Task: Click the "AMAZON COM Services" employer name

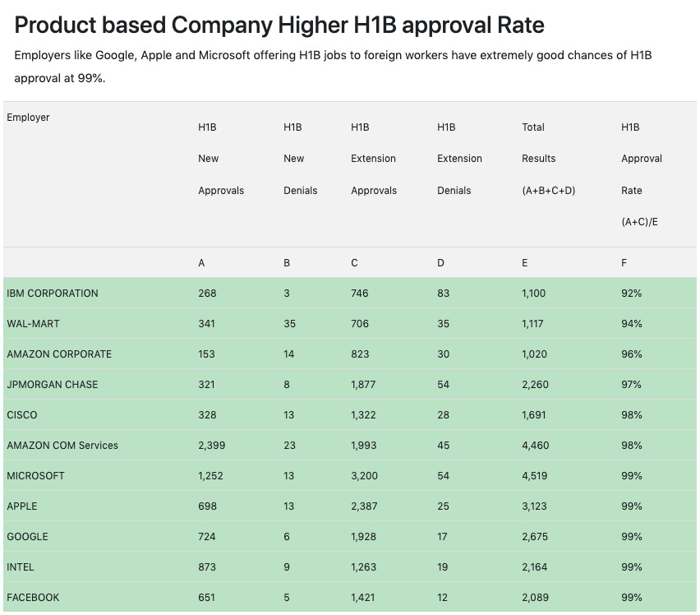Action: (x=62, y=446)
